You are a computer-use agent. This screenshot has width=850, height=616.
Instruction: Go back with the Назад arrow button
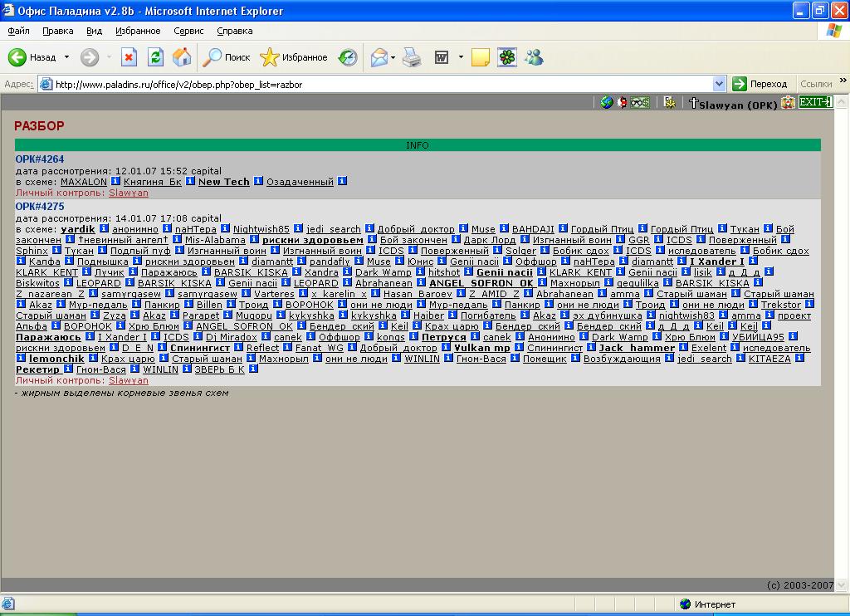(x=32, y=57)
